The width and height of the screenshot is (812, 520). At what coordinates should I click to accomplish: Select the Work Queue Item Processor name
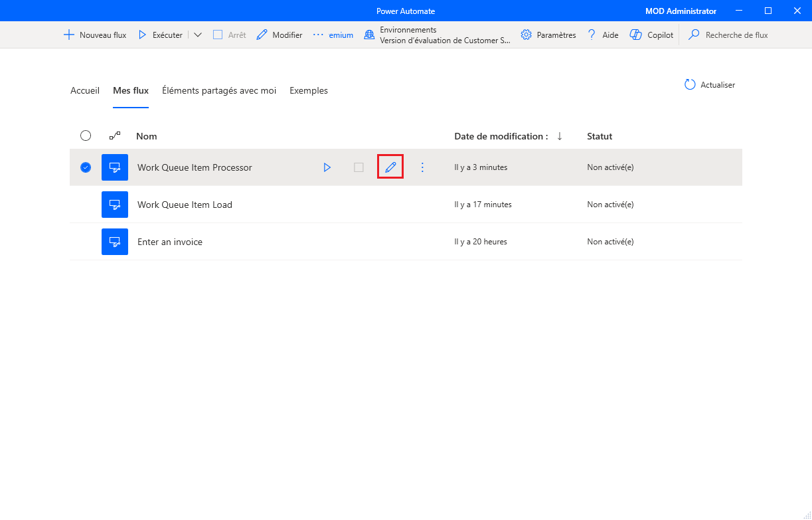[x=195, y=167]
